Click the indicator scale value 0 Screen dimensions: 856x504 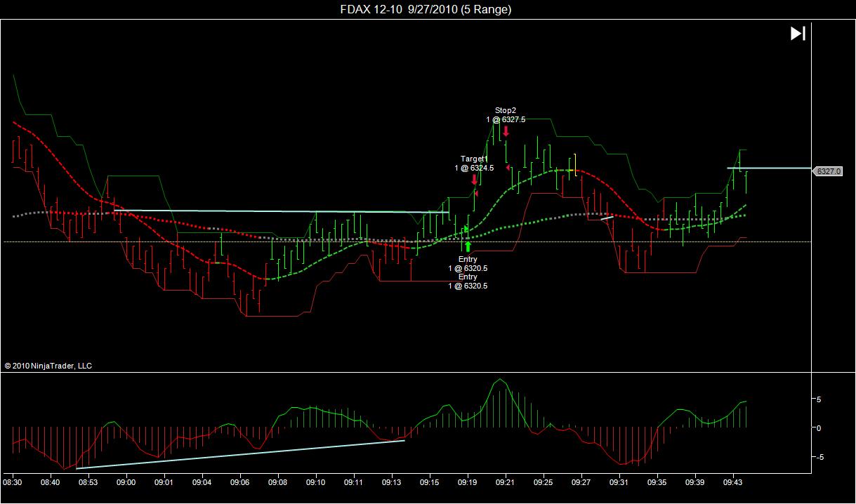coord(819,427)
